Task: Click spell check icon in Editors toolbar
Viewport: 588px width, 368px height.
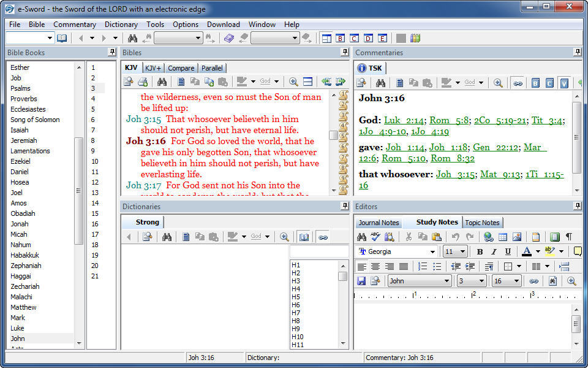Action: pyautogui.click(x=375, y=237)
